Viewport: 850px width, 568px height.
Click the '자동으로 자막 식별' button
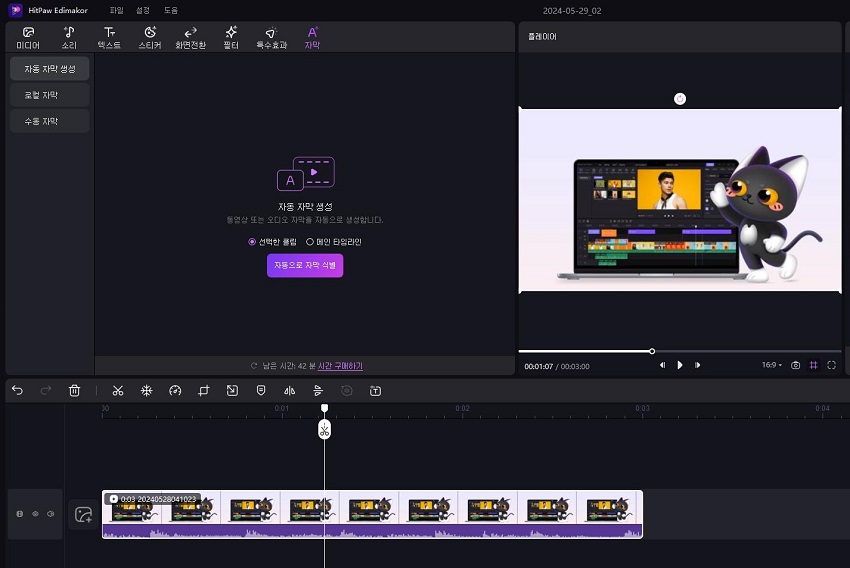[305, 265]
